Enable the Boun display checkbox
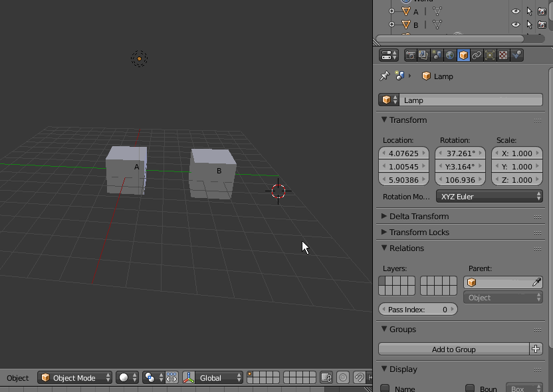This screenshot has width=553, height=392. pos(470,388)
